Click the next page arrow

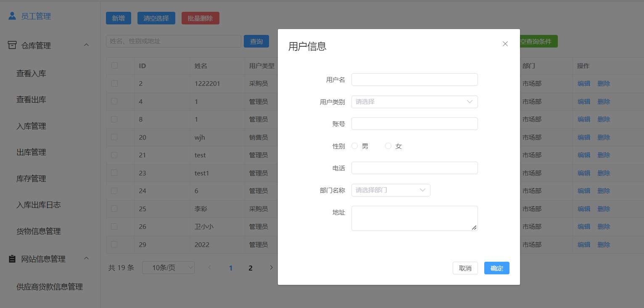click(x=271, y=268)
